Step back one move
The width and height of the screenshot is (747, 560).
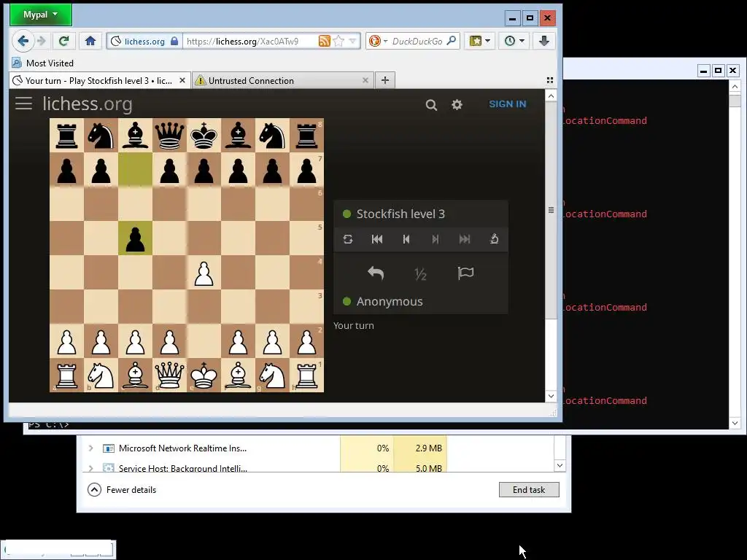(406, 239)
